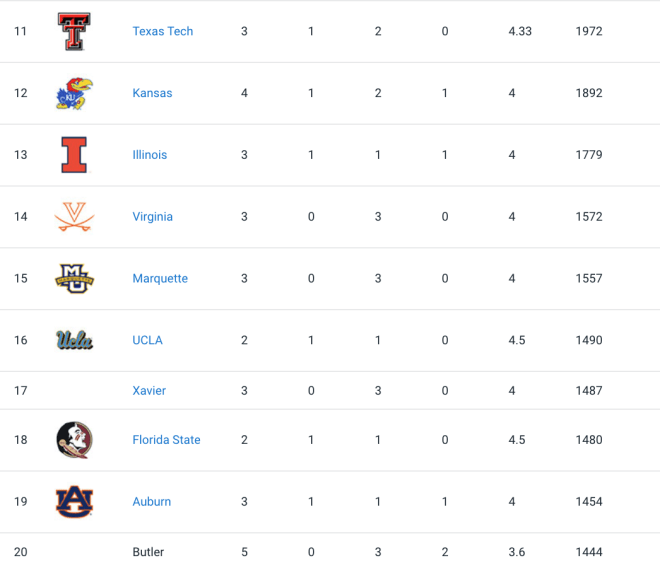Open the Kansas team link
The image size is (660, 570).
point(152,93)
